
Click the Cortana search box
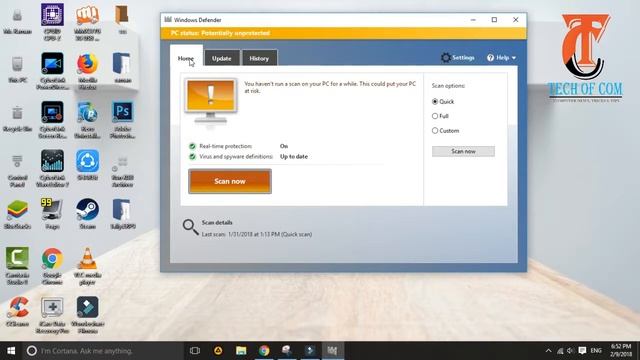tap(103, 351)
